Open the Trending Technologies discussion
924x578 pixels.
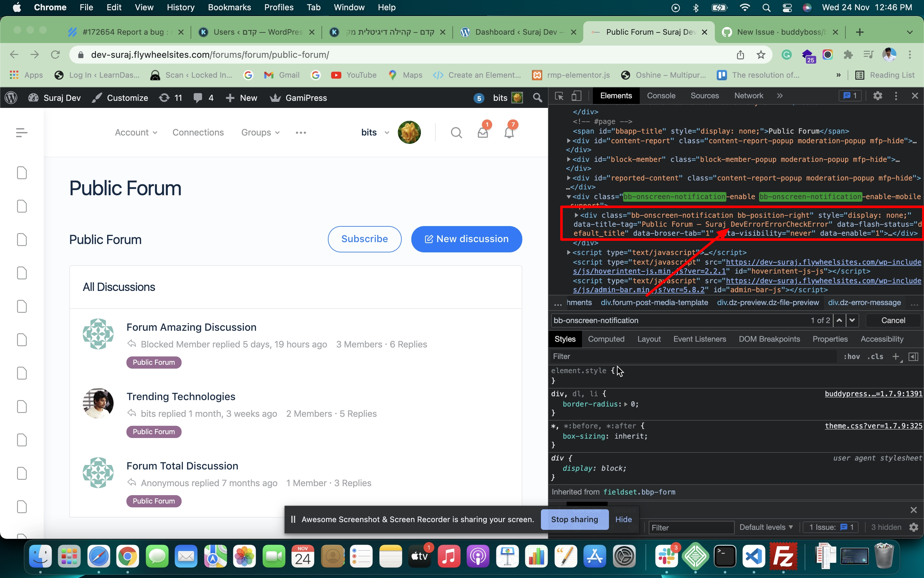pyautogui.click(x=181, y=397)
